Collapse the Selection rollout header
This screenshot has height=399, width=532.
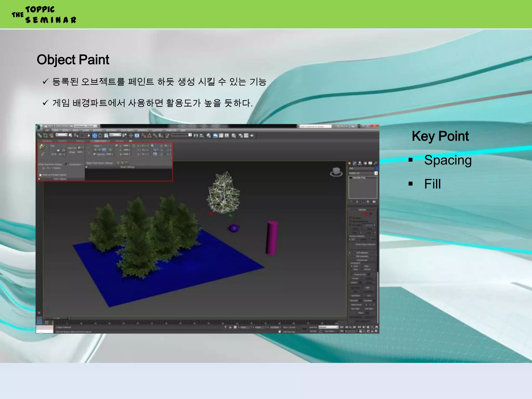point(363,209)
